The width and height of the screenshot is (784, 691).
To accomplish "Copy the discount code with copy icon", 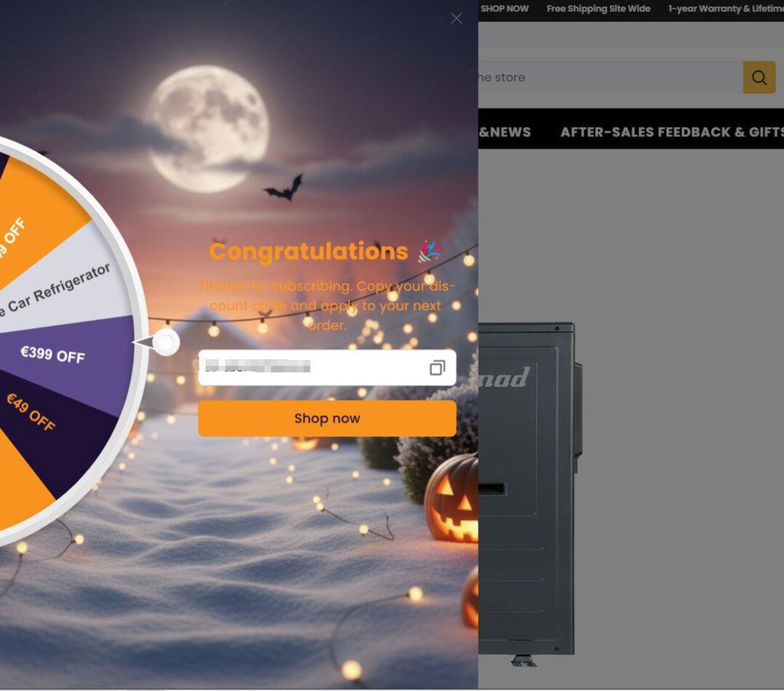I will (x=437, y=368).
